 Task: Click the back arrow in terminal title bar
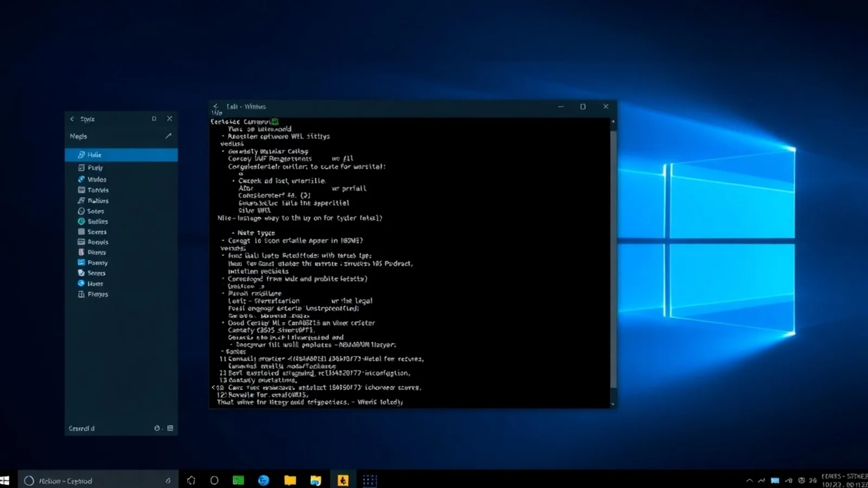point(216,106)
